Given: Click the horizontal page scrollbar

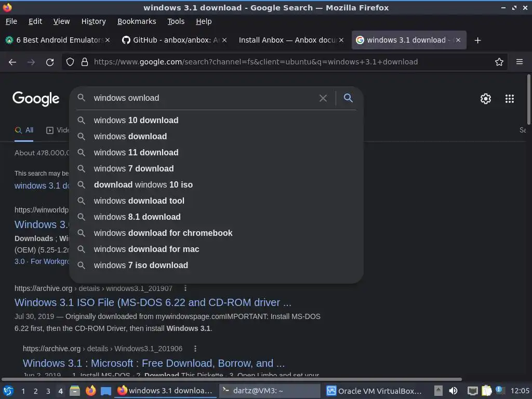Looking at the screenshot, I should tap(231, 379).
